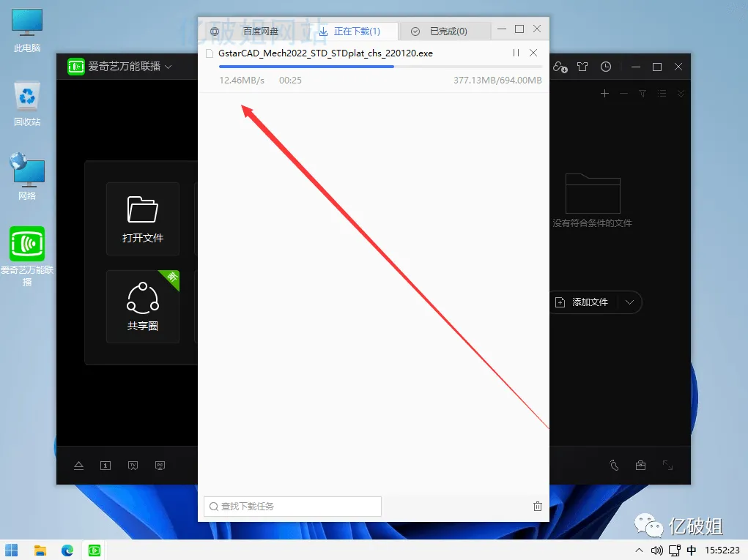Click the boxed 1 icon in player bar
This screenshot has height=560, width=748.
pyautogui.click(x=105, y=465)
